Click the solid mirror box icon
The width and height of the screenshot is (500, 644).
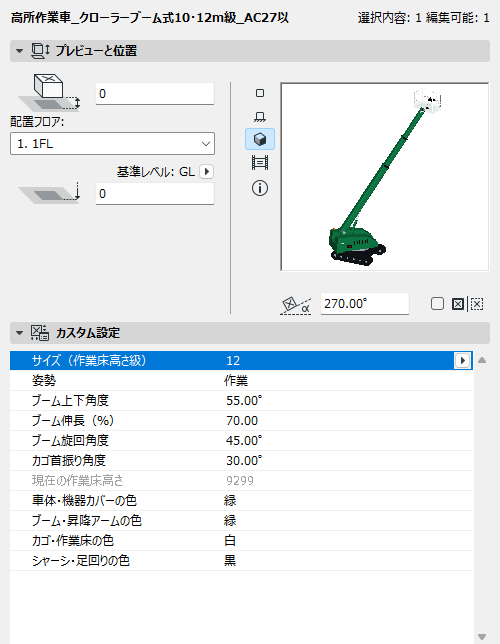pos(458,304)
